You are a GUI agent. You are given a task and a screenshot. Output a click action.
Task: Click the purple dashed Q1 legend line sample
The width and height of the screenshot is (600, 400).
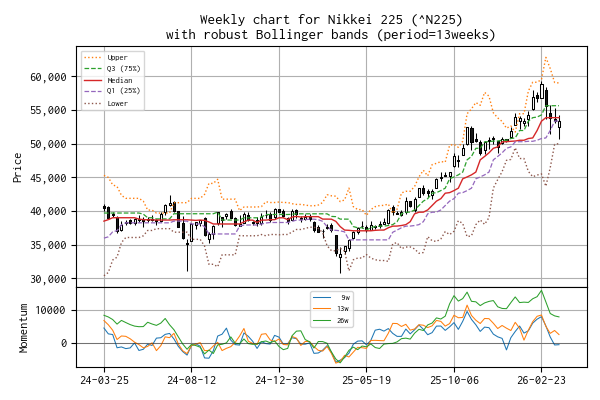(93, 91)
